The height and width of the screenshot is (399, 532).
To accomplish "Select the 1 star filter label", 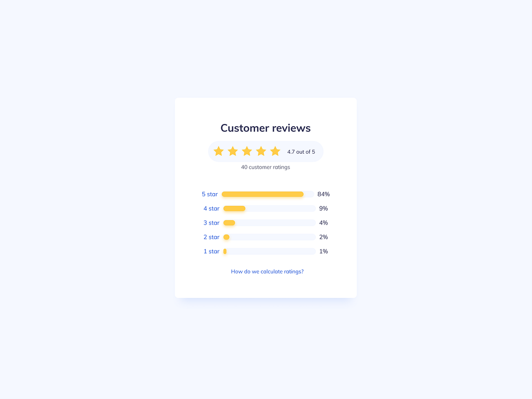I will coord(211,251).
